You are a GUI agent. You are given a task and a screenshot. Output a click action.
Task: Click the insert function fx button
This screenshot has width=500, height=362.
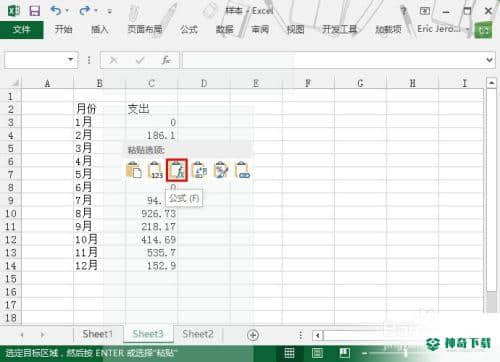click(166, 60)
